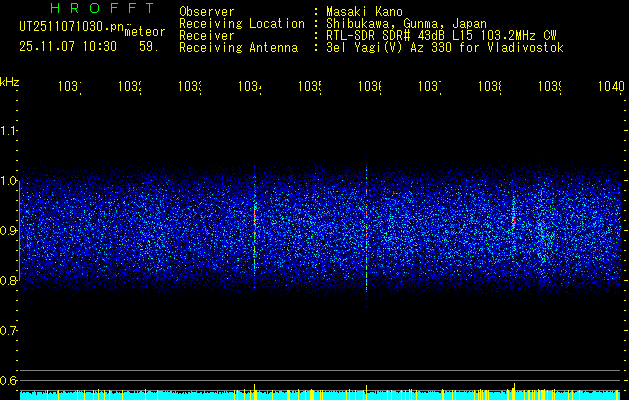Viewport: 629px width, 400px height.
Task: Click the meteor label in header
Action: point(144,32)
